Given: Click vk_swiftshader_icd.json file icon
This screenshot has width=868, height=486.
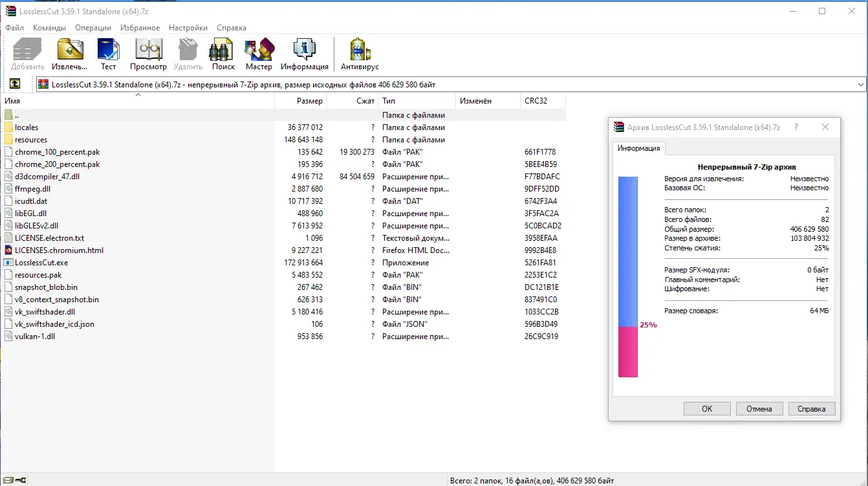Looking at the screenshot, I should coord(8,324).
